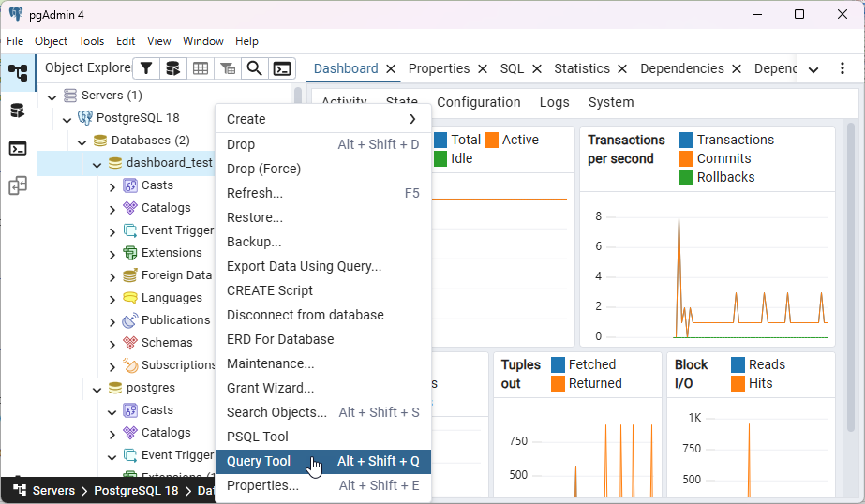Click the Catalogs icon under dashboard_test
This screenshot has height=504, width=865.
point(129,207)
